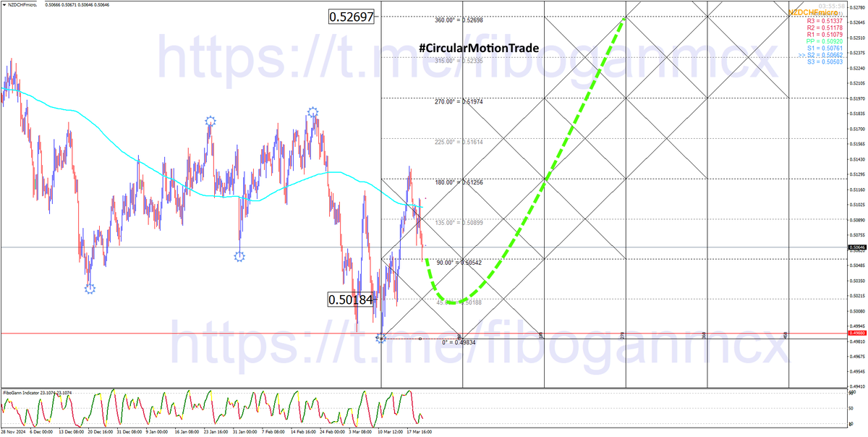Click the S3 = 0.50503 pivot label
Image resolution: width=868 pixels, height=437 pixels.
pyautogui.click(x=825, y=61)
